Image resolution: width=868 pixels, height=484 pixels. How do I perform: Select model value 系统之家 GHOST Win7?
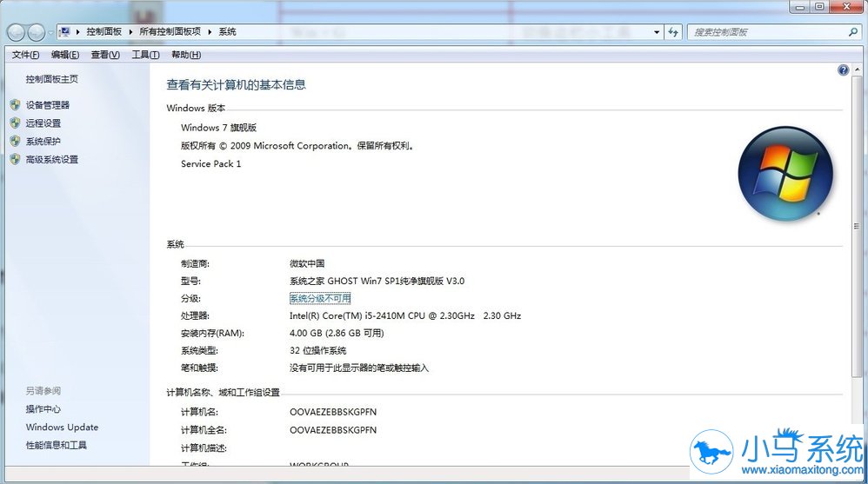(377, 281)
